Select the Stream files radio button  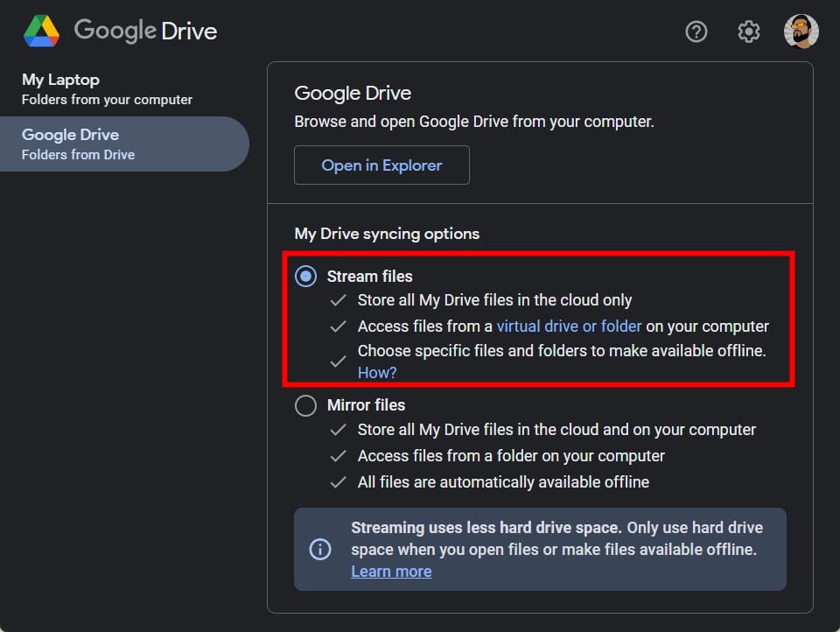tap(305, 276)
